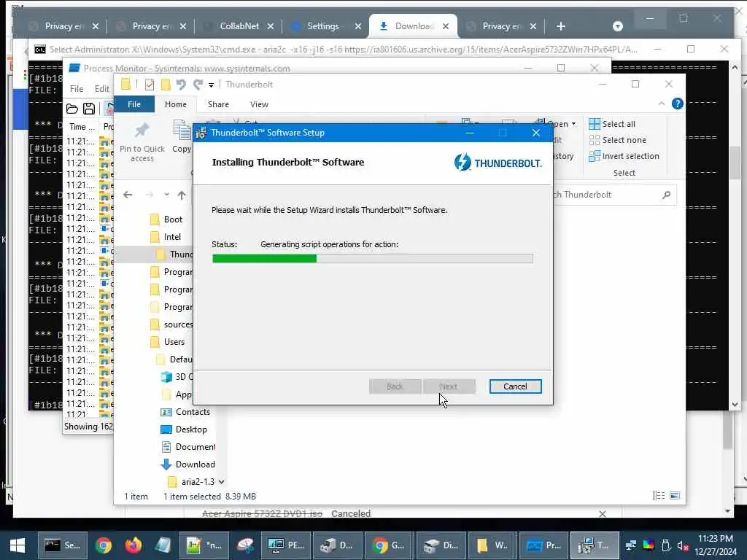Collapse the Explorer ribbon with chevron
The width and height of the screenshot is (747, 560).
pyautogui.click(x=661, y=104)
